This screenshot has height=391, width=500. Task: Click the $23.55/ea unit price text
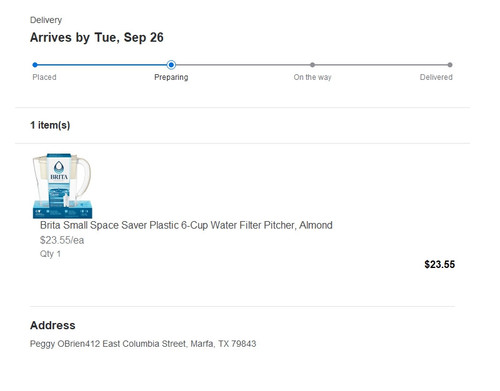pos(62,240)
